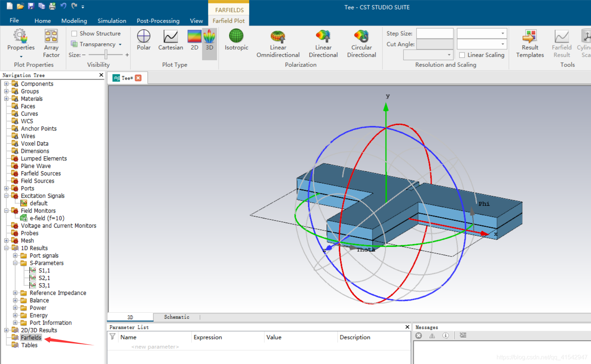Switch to 2D farfield plot
This screenshot has height=364, width=591.
[195, 40]
